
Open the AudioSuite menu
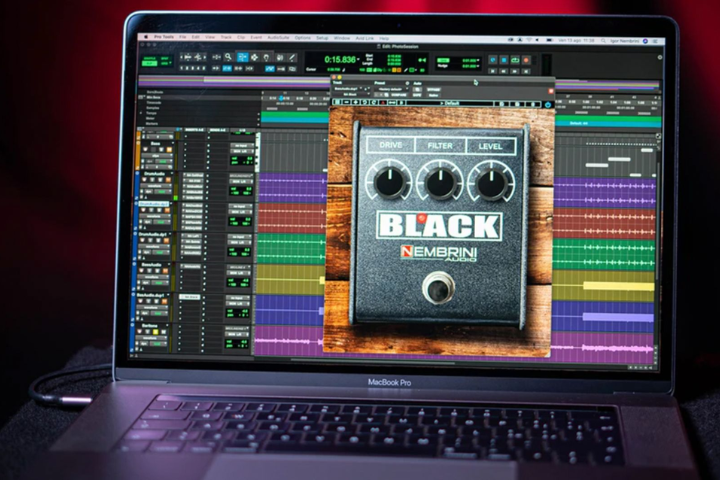point(278,38)
